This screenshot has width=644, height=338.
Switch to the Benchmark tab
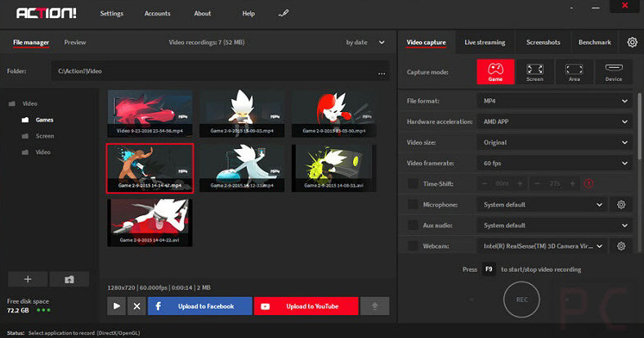pyautogui.click(x=595, y=42)
